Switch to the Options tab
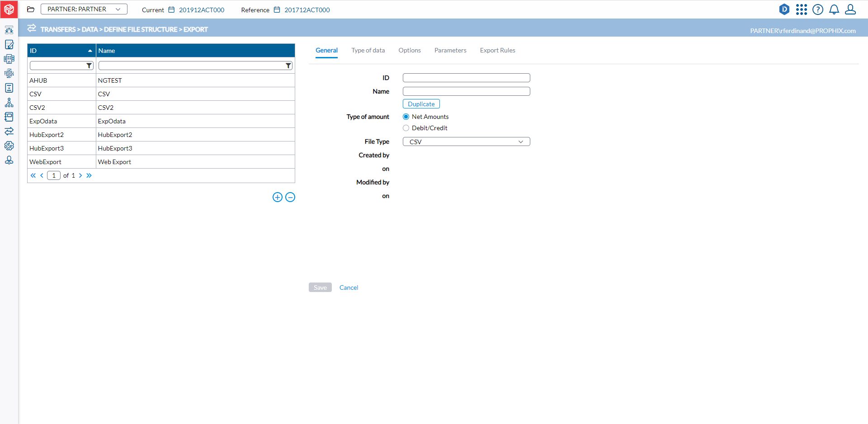 (410, 51)
